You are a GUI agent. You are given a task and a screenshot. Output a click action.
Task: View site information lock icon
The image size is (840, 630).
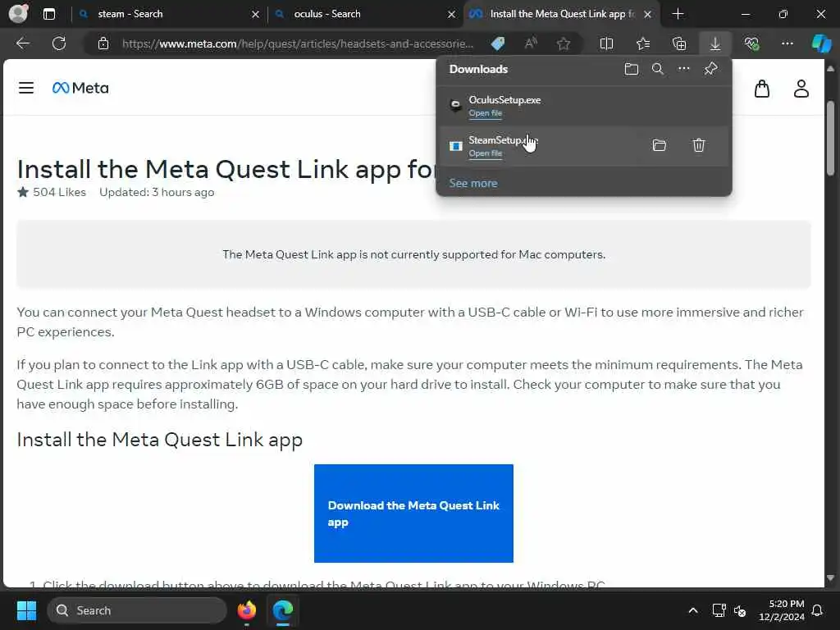coord(103,43)
